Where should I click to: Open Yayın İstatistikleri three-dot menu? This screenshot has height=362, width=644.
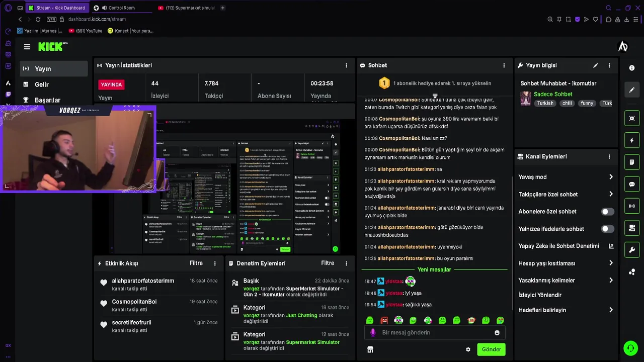pyautogui.click(x=346, y=65)
